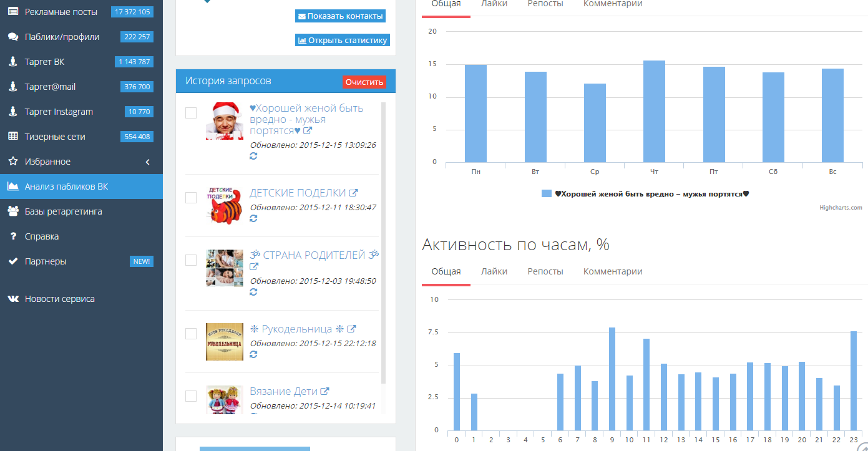This screenshot has width=868, height=451.
Task: Refresh the ДЕТСКИЕ ПОДЕЛКИ entry
Action: [x=253, y=218]
